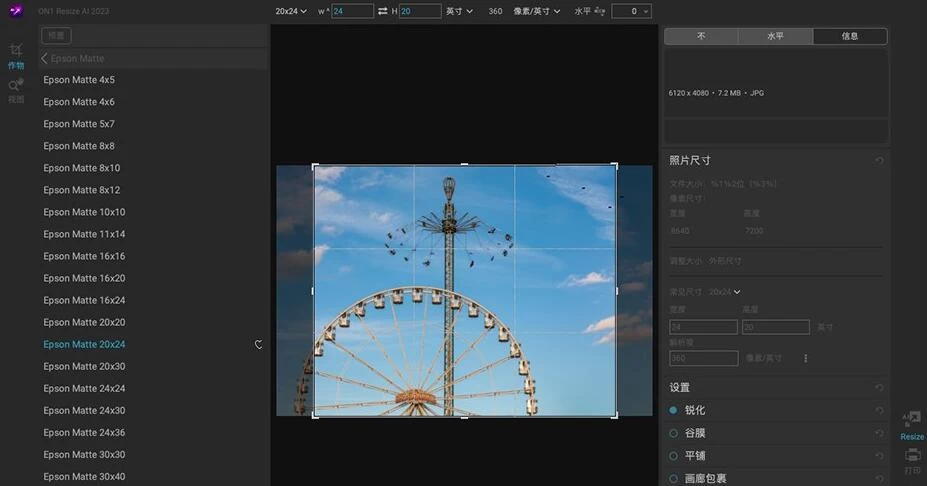Open the three-dot options near resolution field

click(x=806, y=358)
